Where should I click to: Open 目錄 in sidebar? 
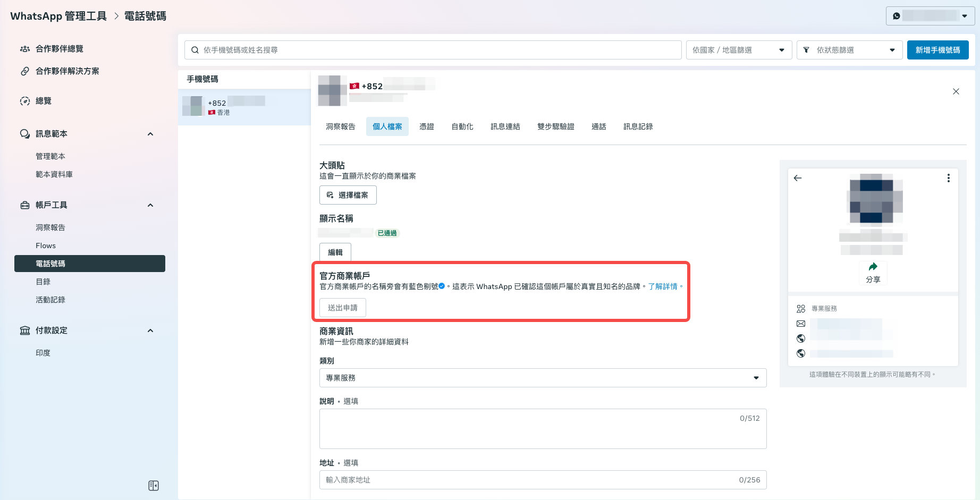(43, 282)
